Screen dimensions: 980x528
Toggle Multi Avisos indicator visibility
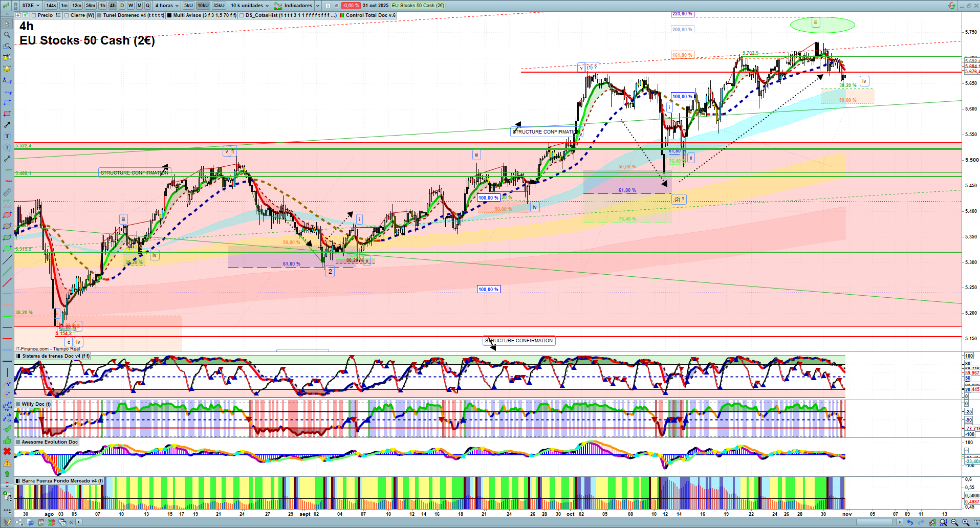click(x=169, y=15)
